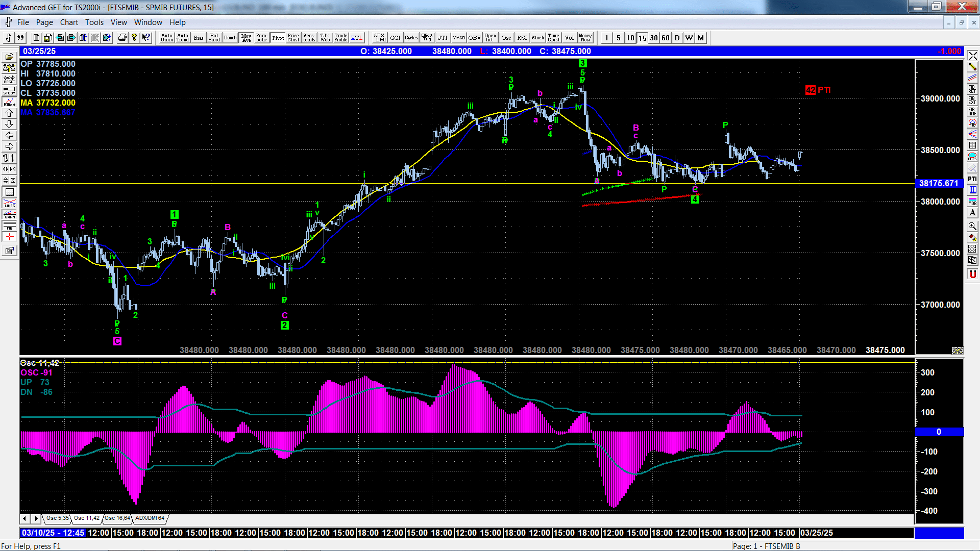980x551 pixels.
Task: Open the Chart menu
Action: (x=69, y=22)
